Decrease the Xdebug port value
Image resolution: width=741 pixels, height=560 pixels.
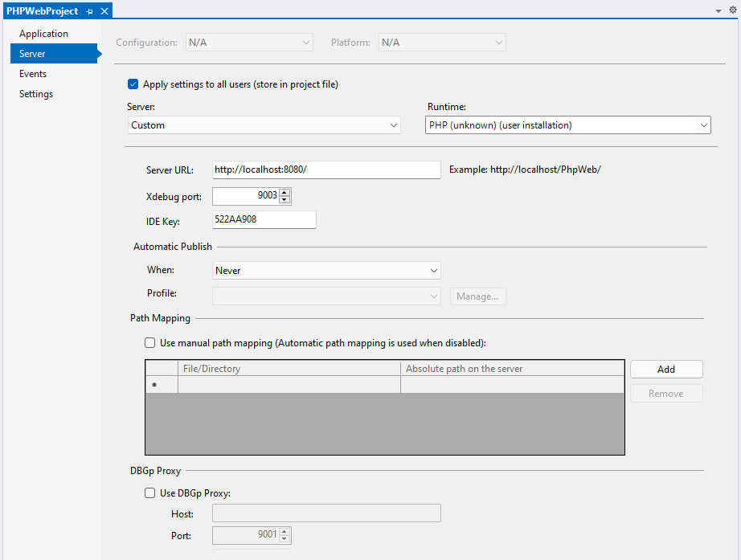[x=285, y=200]
